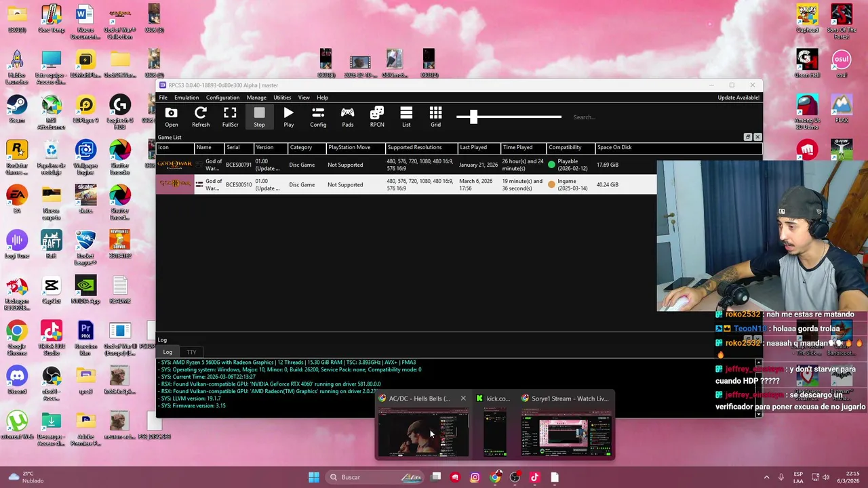Open the Utilities menu

(x=282, y=98)
